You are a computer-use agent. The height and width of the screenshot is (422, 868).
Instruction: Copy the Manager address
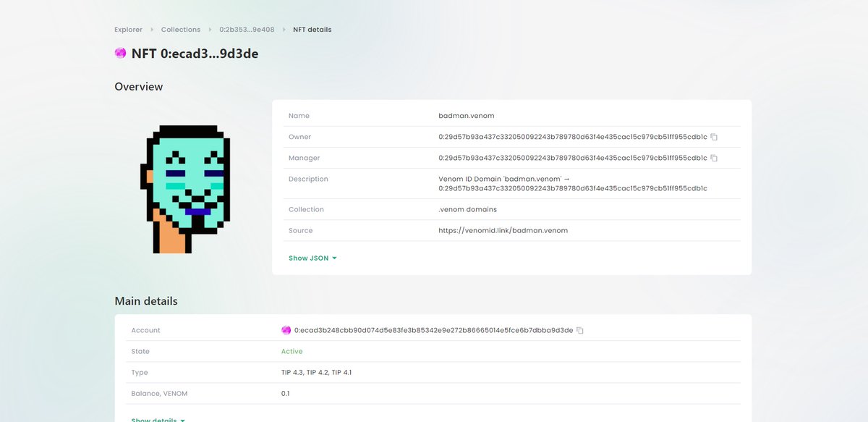coord(714,158)
